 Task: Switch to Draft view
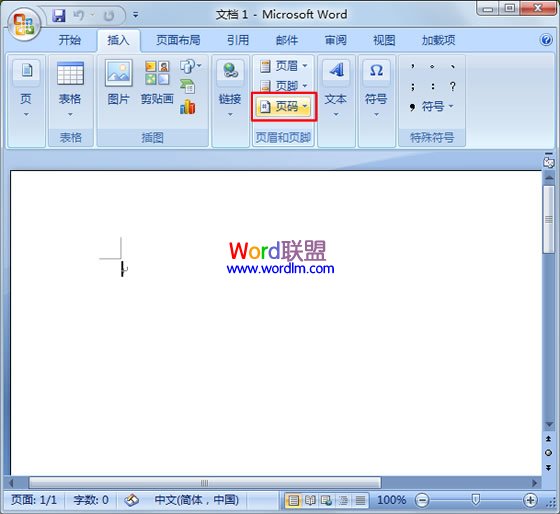[360, 500]
